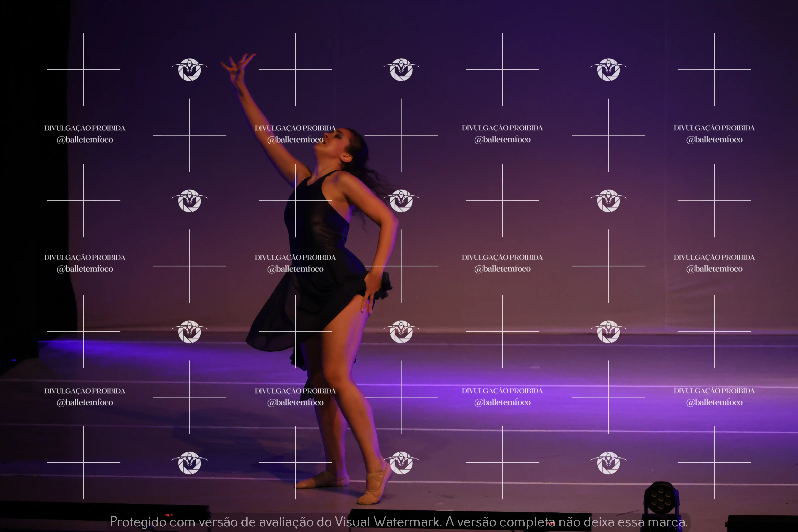
Task: Click the camera logo overlapping dancer's hair
Action: click(x=401, y=201)
